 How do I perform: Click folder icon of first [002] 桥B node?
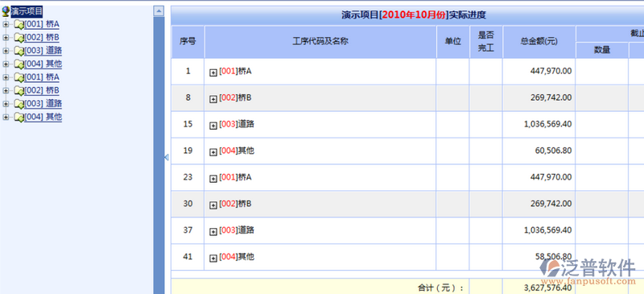(19, 38)
